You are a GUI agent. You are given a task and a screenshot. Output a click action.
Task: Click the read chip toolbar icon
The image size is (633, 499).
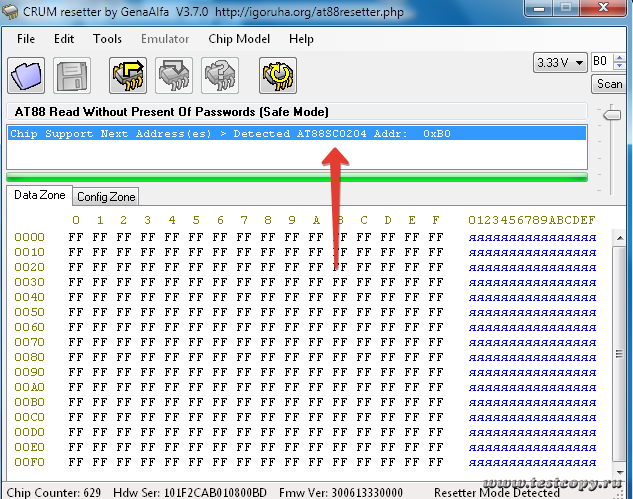point(128,76)
